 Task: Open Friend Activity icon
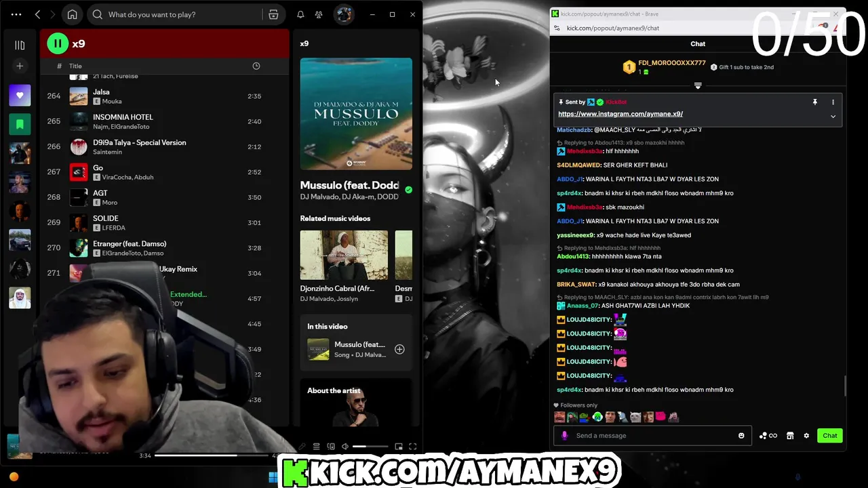coord(319,14)
